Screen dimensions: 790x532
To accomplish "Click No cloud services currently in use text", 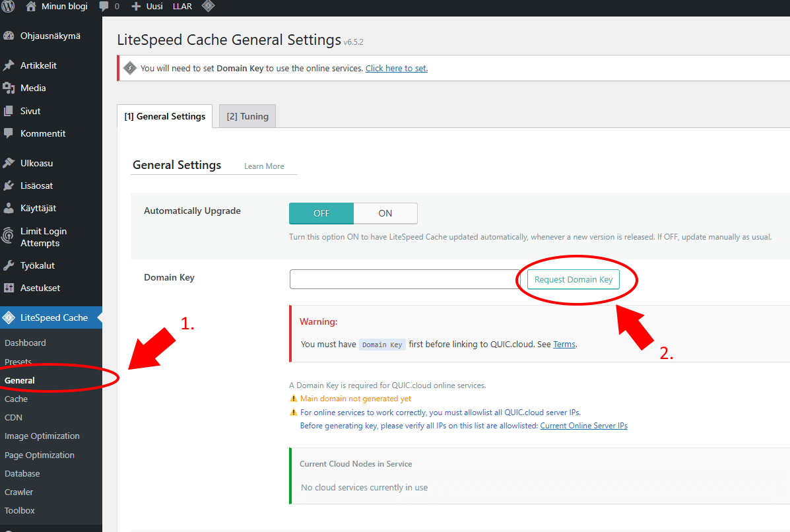I will pos(364,488).
